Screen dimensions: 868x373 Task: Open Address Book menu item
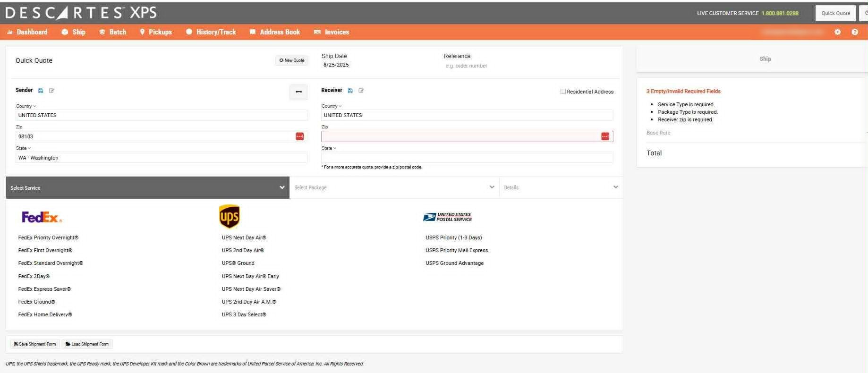[275, 32]
